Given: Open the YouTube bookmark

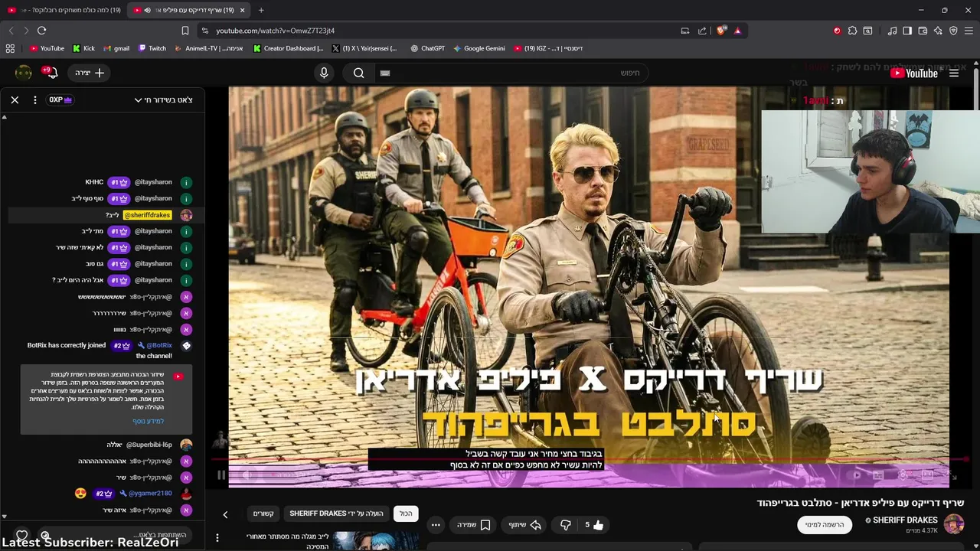Looking at the screenshot, I should pos(47,48).
